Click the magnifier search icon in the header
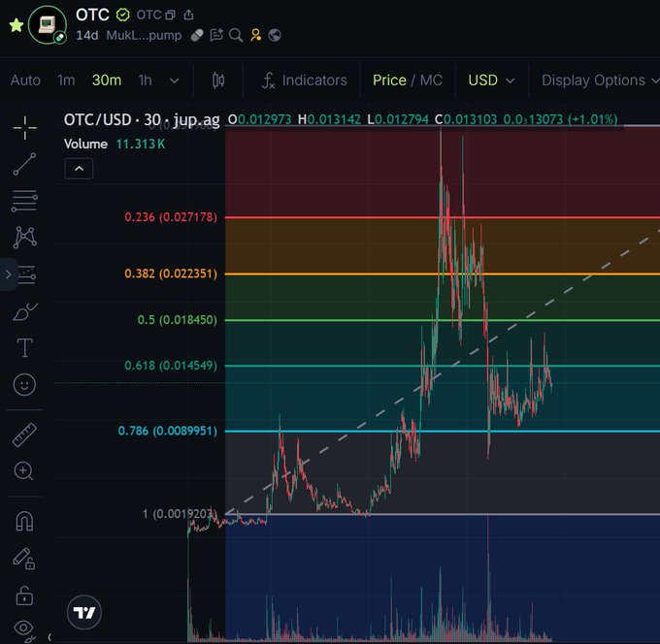 (236, 35)
